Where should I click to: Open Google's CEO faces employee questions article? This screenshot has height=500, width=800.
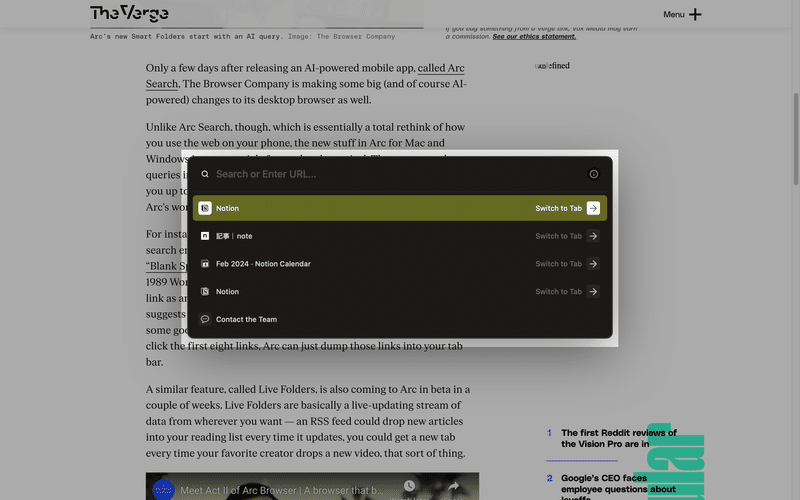618,487
